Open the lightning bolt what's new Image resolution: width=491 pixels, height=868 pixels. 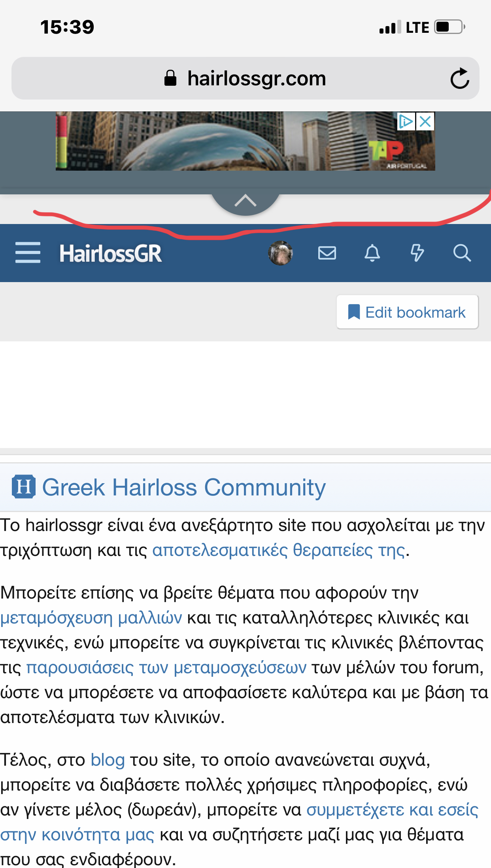[417, 253]
